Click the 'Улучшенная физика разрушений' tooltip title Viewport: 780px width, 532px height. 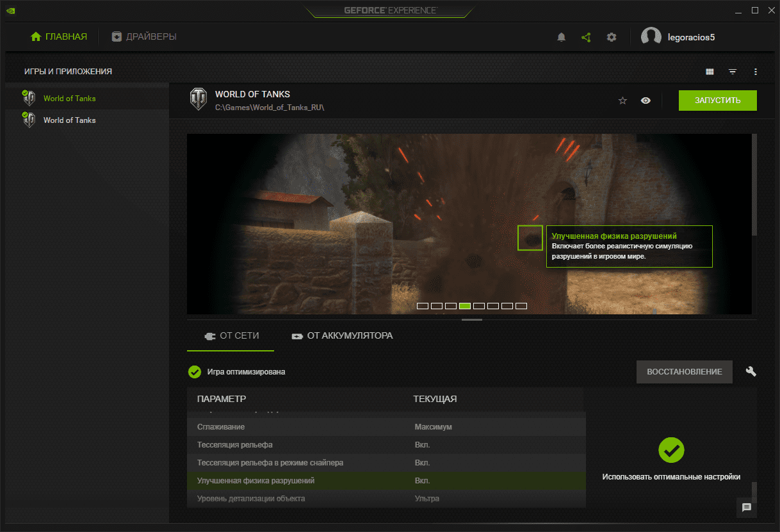pyautogui.click(x=614, y=236)
